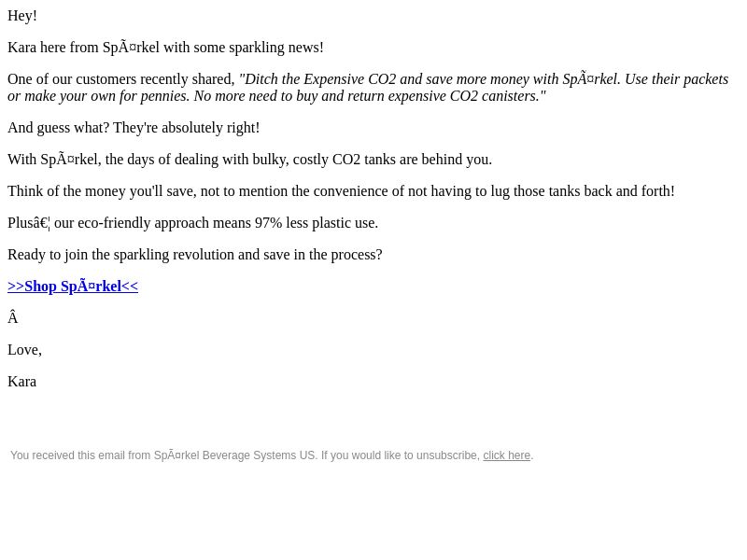Click the "eco-friendly approach" sentence
The image size is (747, 560).
[193, 223]
